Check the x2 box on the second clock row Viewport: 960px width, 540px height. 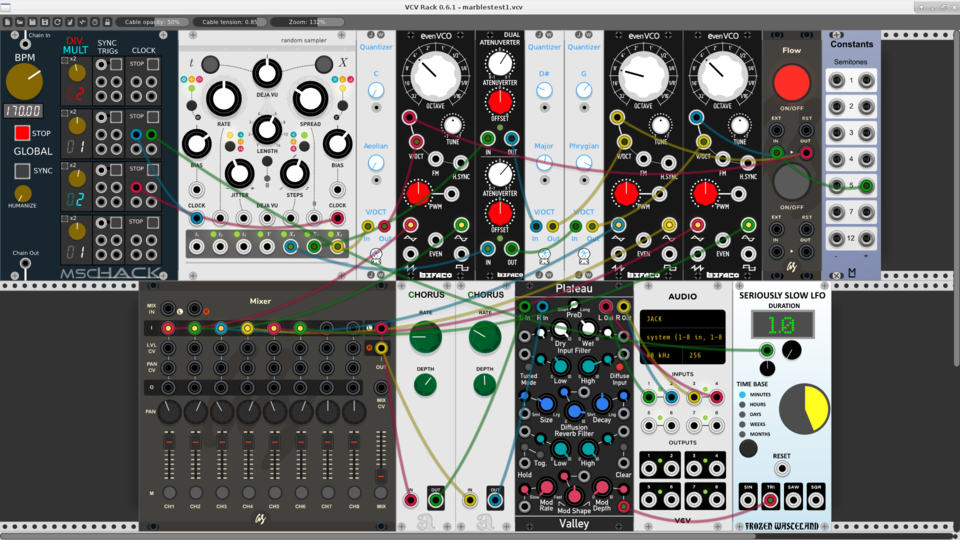click(x=64, y=113)
